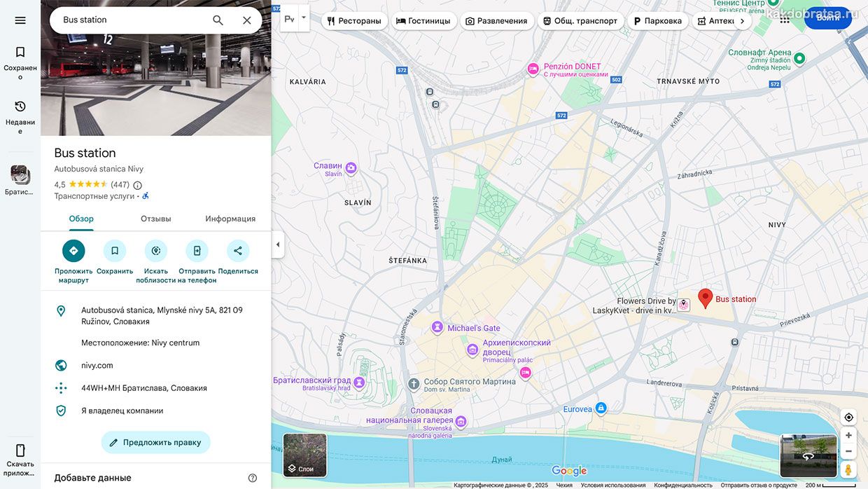Image resolution: width=868 pixels, height=489 pixels.
Task: Open the nivy.com website link
Action: click(97, 365)
